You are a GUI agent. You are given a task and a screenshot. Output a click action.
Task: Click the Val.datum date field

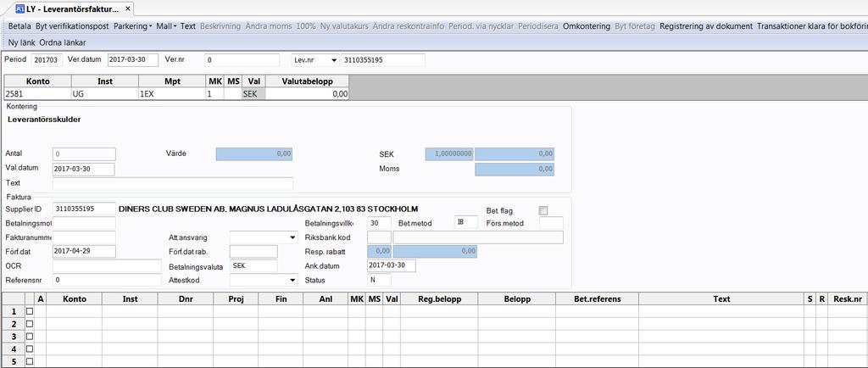click(83, 170)
